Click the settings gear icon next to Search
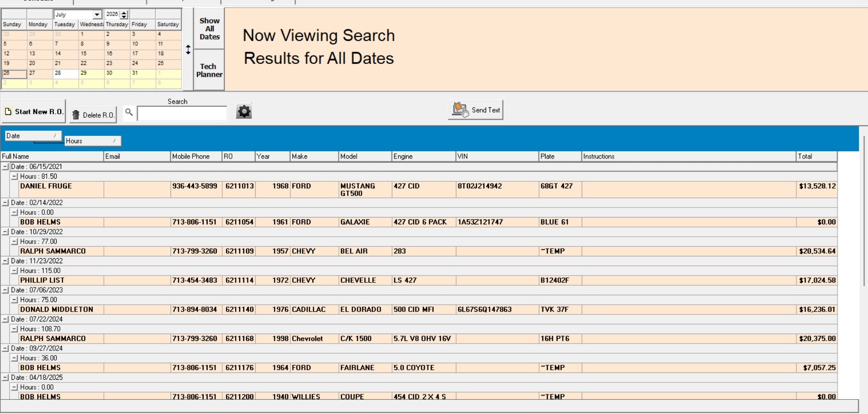868x414 pixels. pyautogui.click(x=244, y=111)
